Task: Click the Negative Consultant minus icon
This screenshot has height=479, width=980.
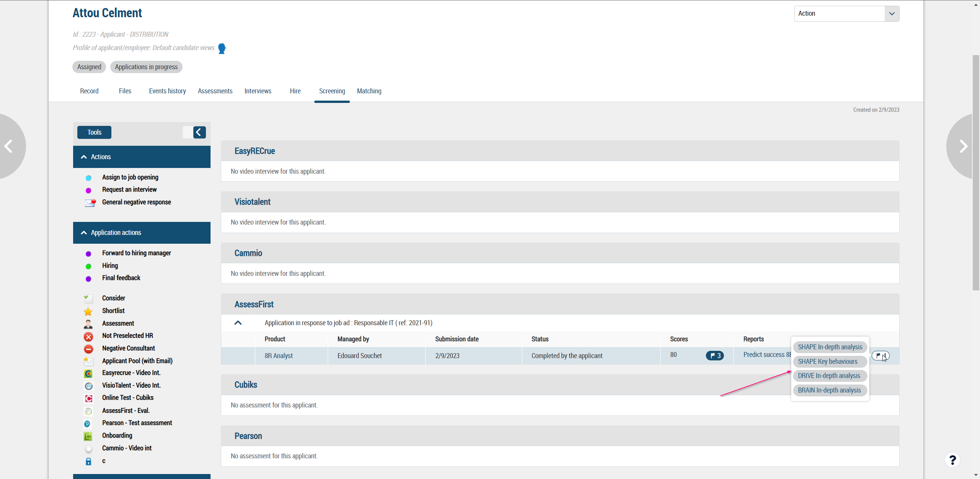Action: (x=88, y=349)
